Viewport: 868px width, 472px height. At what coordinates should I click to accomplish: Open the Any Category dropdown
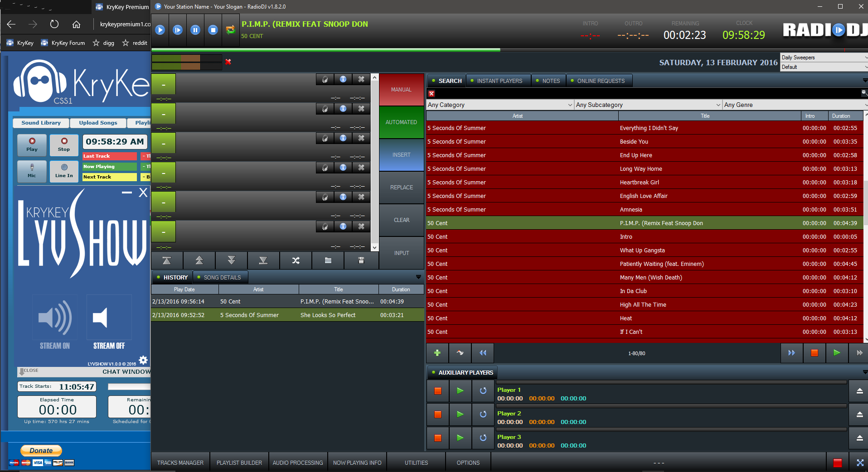499,105
